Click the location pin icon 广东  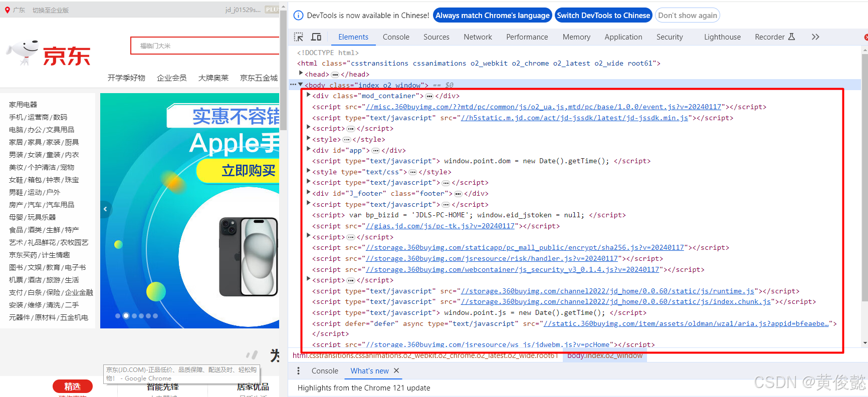8,10
